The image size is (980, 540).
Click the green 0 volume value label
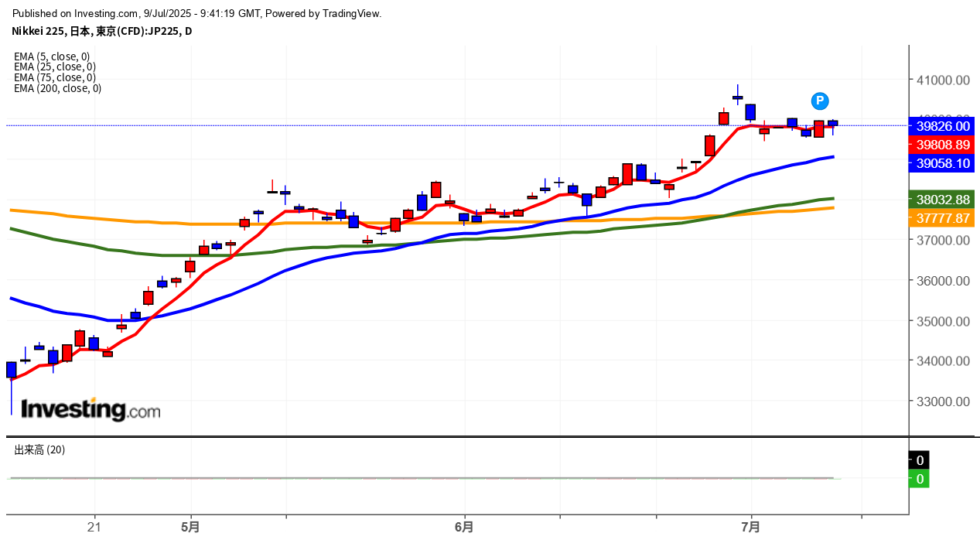(x=920, y=479)
